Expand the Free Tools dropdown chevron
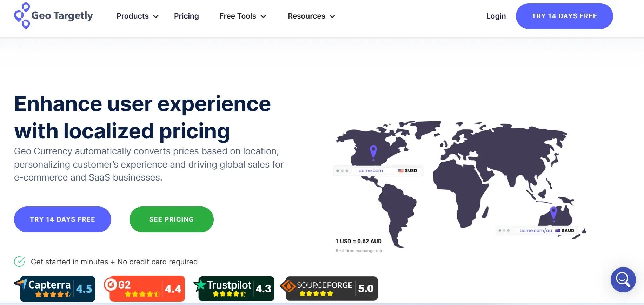 (x=263, y=16)
